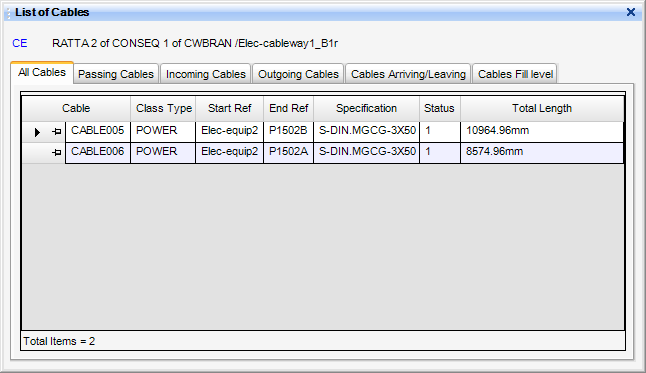
Task: Click the Total Length column header
Action: [542, 108]
